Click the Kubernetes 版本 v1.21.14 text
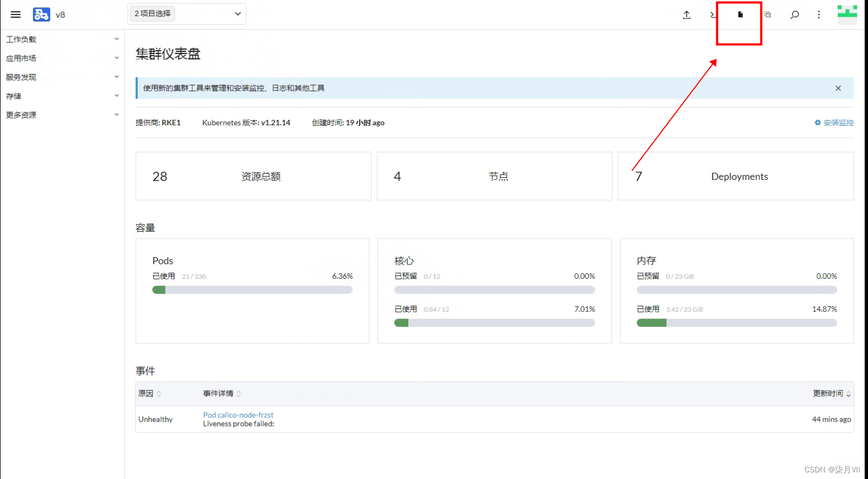This screenshot has height=479, width=868. click(246, 123)
